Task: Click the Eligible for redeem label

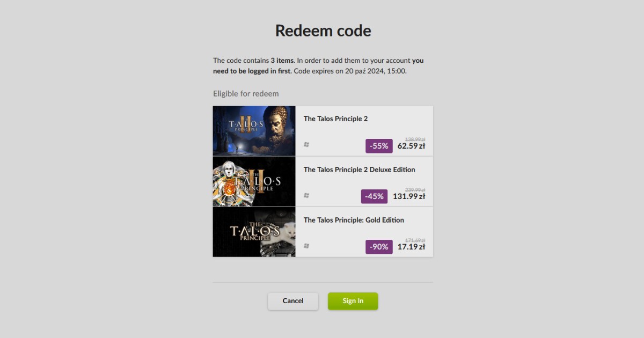Action: click(x=246, y=93)
